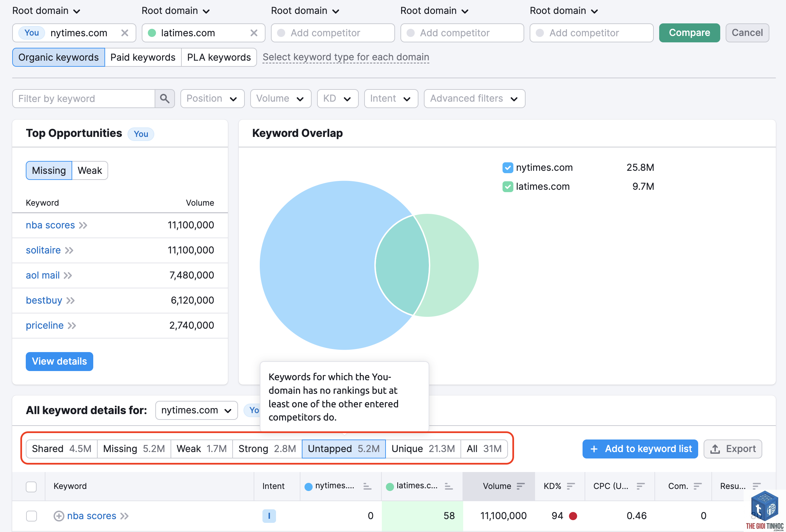Viewport: 786px width, 532px height.
Task: Open Select keyword type for each domain link
Action: [346, 57]
